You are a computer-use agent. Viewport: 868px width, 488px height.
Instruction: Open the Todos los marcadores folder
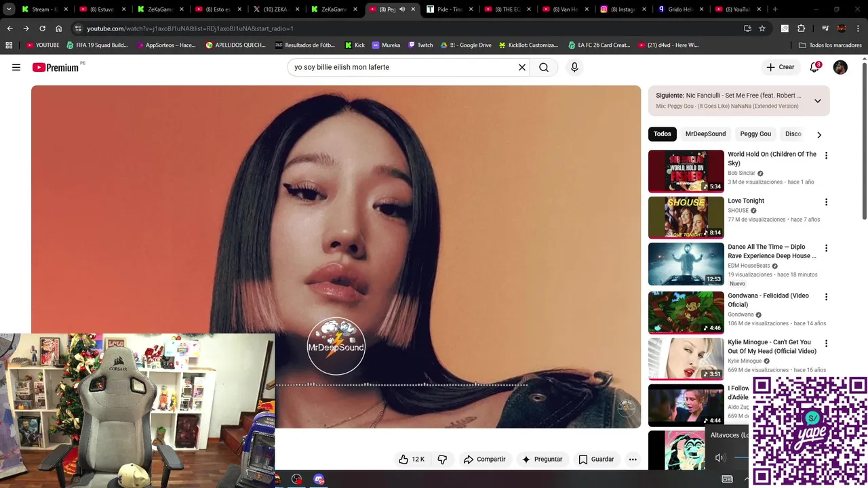click(830, 45)
